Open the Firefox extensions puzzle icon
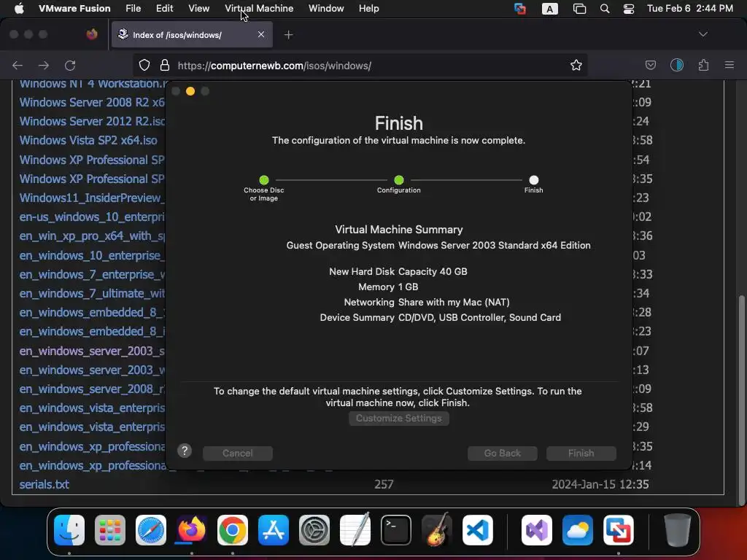This screenshot has width=747, height=560. click(x=703, y=65)
